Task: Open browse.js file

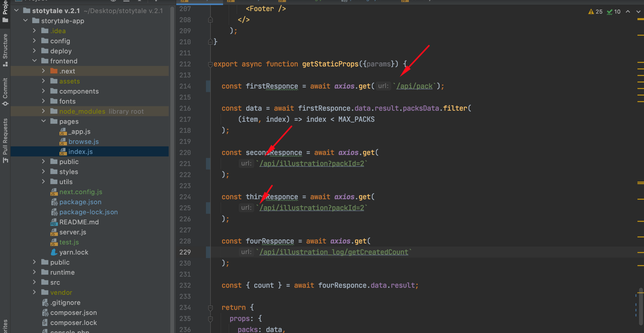Action: [84, 142]
